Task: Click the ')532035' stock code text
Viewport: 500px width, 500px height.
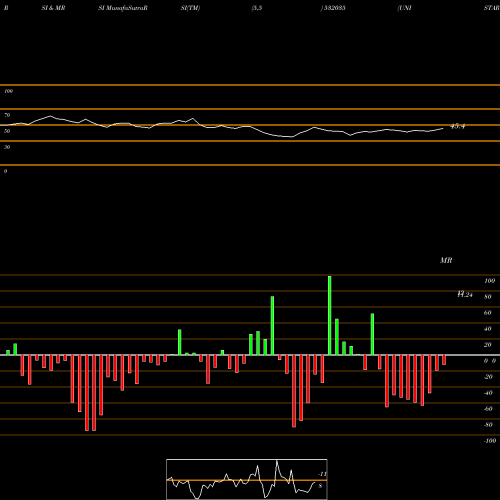Action: click(333, 8)
